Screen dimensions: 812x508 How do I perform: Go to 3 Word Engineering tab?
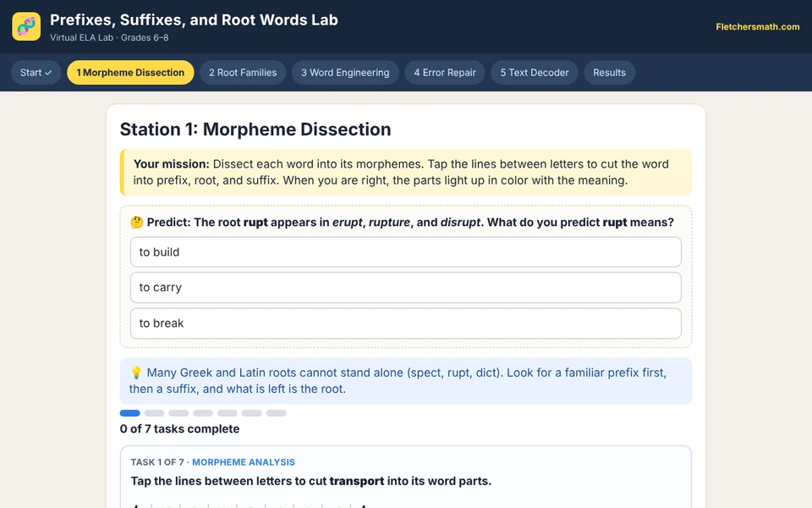coord(345,73)
